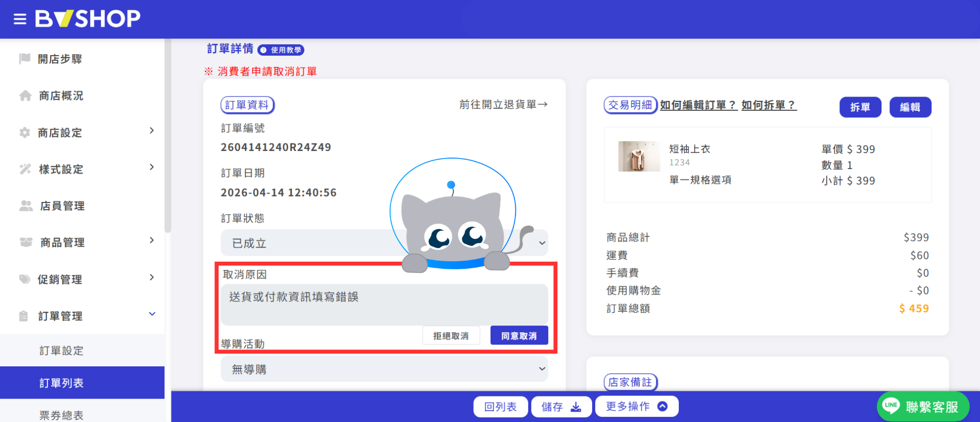
Task: Click the flag icon beside 開店步驟
Action: click(x=24, y=59)
